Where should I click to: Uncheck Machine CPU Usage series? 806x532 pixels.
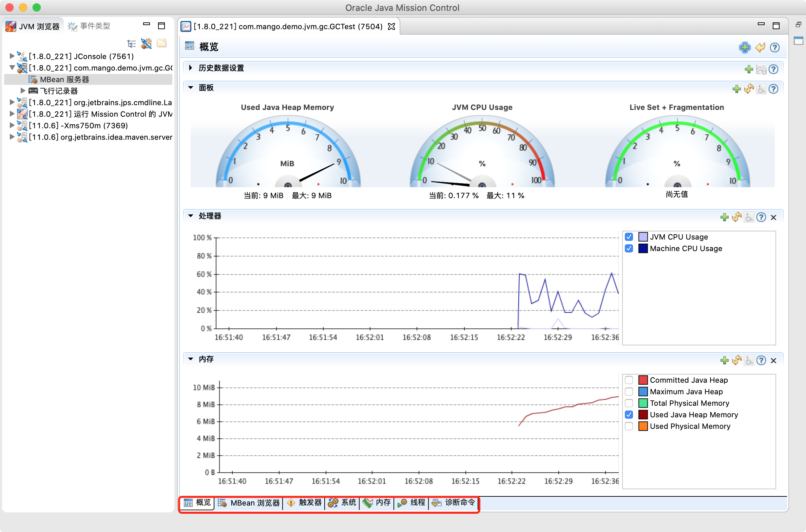(x=629, y=248)
